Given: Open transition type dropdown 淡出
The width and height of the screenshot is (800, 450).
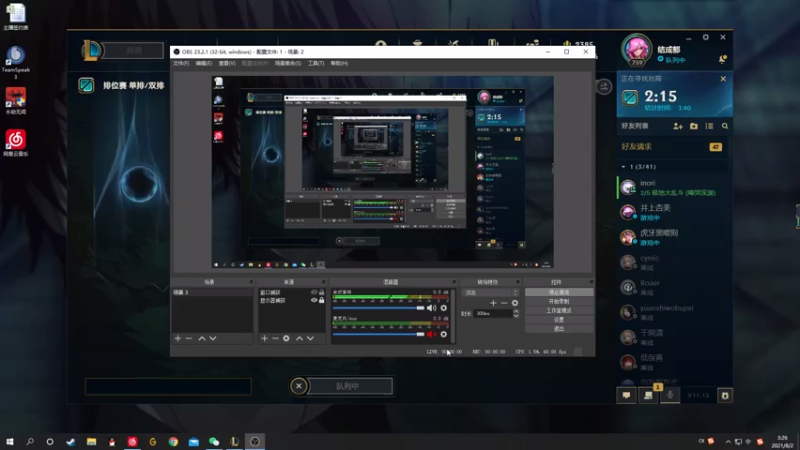Looking at the screenshot, I should coord(490,292).
